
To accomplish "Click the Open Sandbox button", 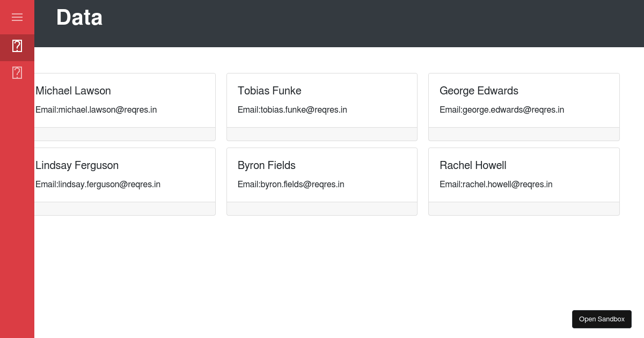I will 602,319.
